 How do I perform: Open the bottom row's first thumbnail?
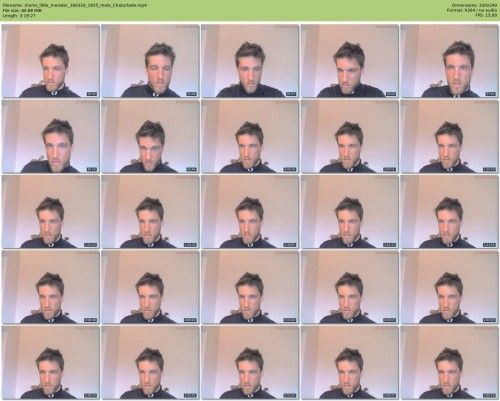pos(51,362)
